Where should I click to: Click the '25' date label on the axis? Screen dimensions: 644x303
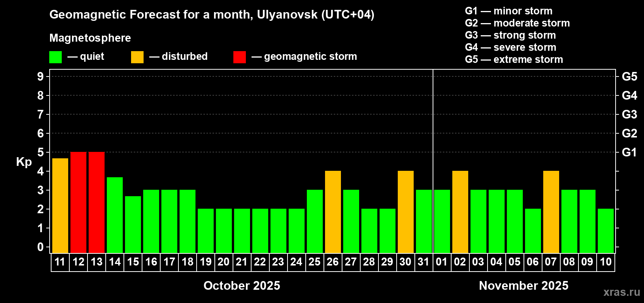coord(314,262)
